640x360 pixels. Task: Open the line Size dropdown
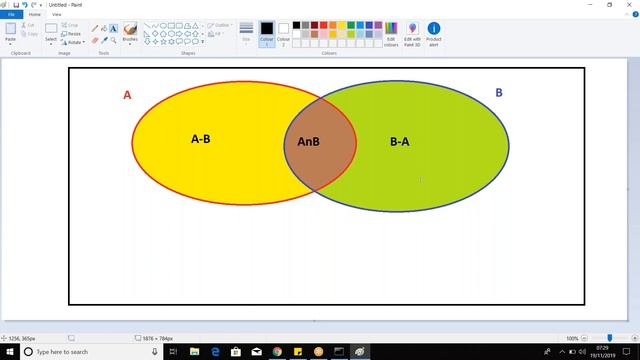246,33
